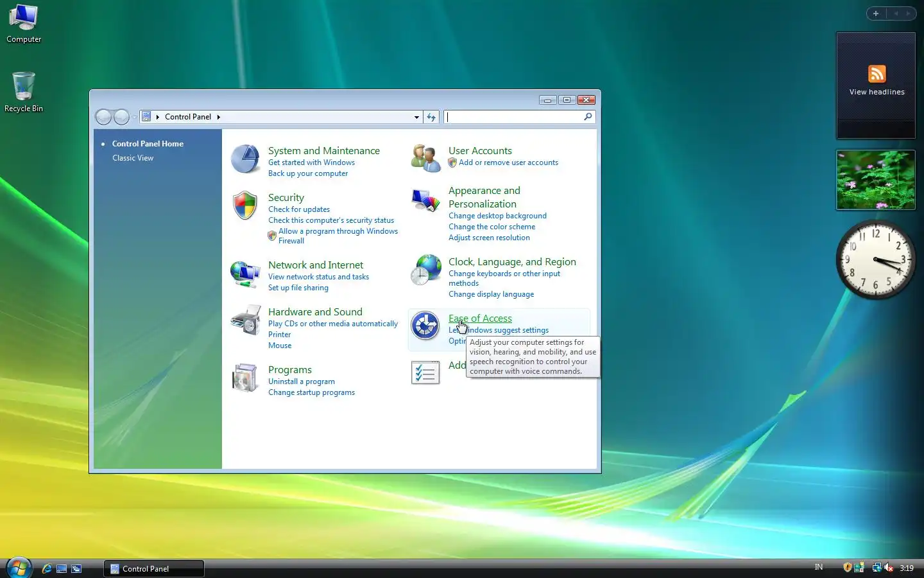Click the IN language bar indicator
This screenshot has height=578, width=924.
[819, 567]
